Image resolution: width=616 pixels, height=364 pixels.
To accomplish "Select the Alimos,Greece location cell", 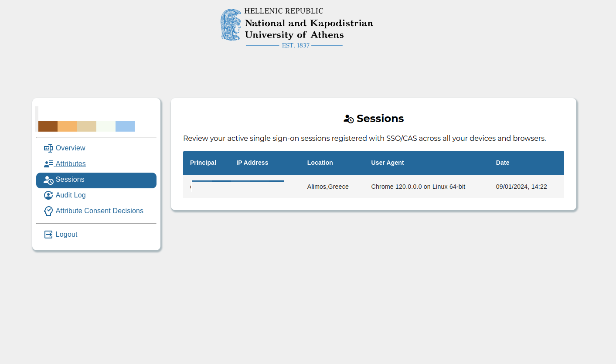I will tap(328, 187).
